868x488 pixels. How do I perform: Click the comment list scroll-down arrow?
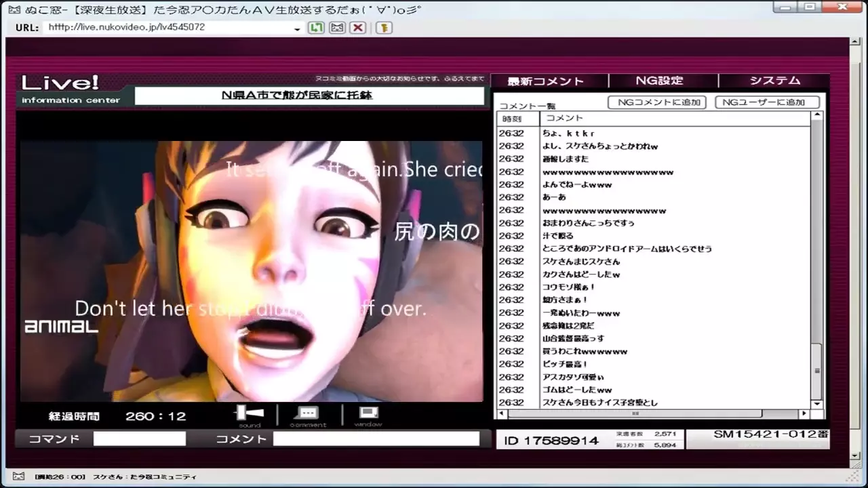coord(817,404)
